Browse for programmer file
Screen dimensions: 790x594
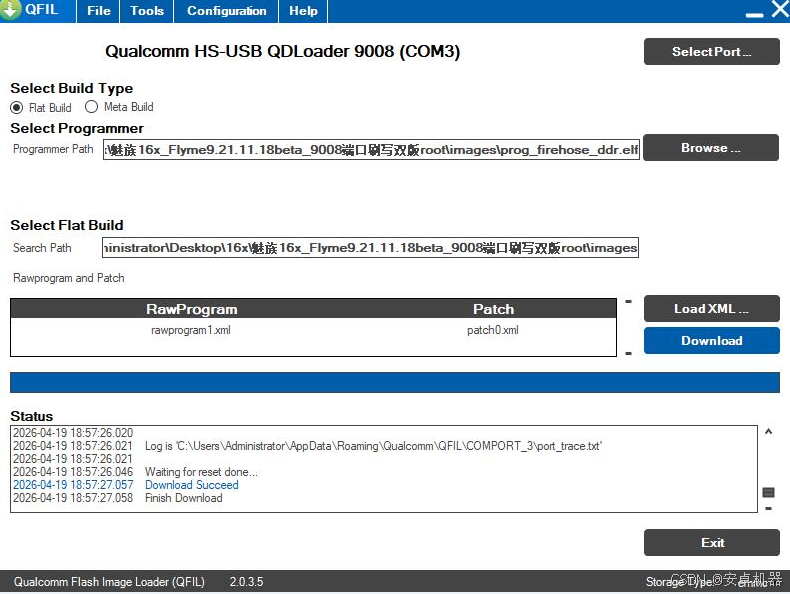click(711, 148)
